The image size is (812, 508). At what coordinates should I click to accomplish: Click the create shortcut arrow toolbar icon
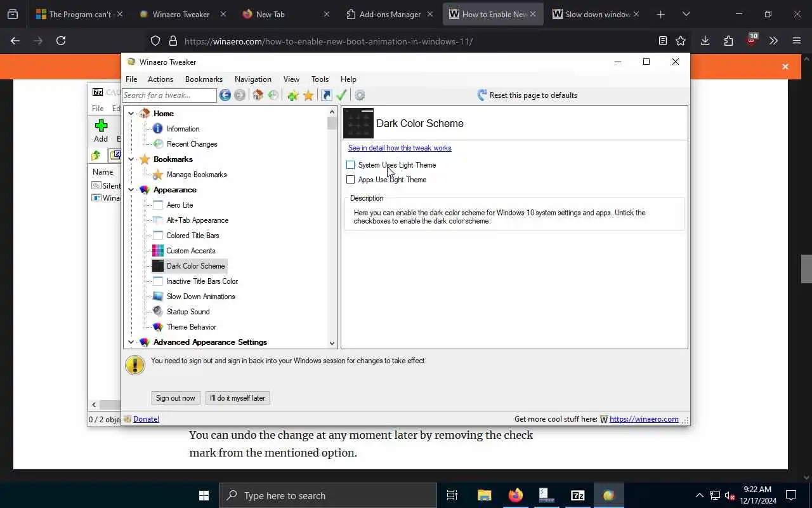(327, 95)
